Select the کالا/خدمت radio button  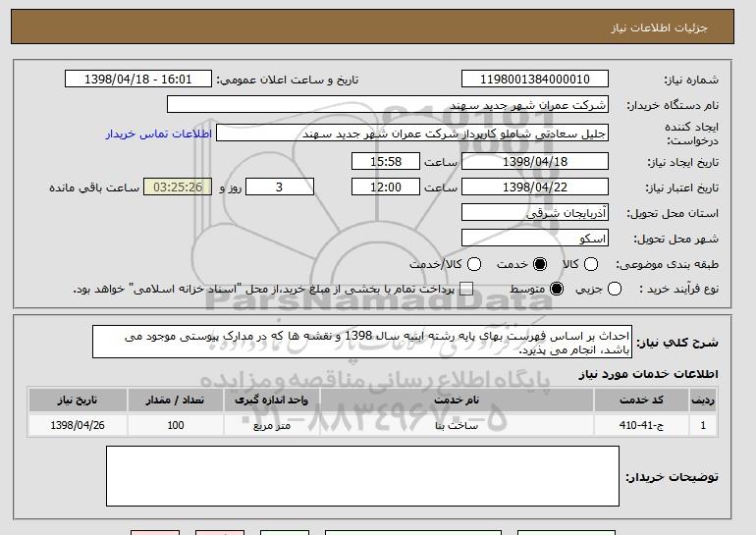pos(474,264)
